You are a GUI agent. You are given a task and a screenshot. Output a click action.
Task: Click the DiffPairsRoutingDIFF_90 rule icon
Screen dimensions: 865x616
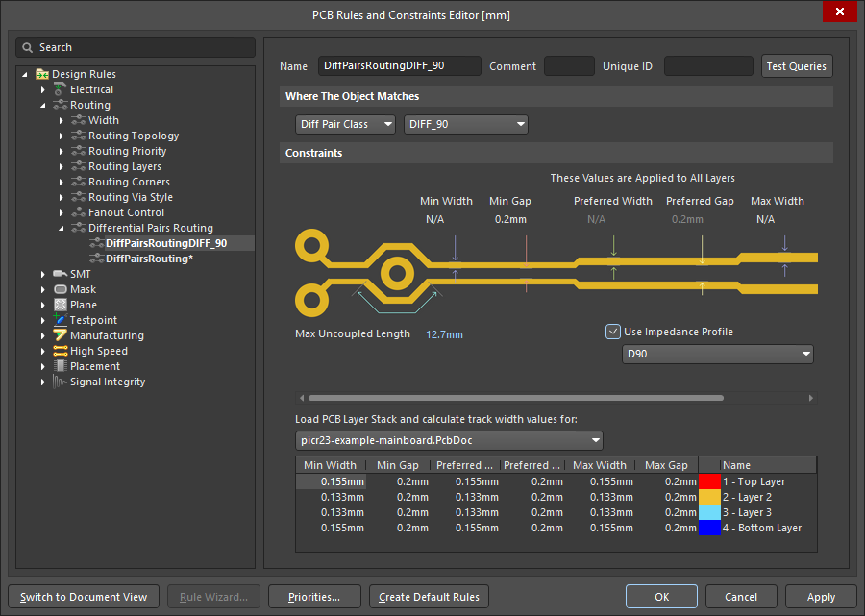[x=96, y=243]
